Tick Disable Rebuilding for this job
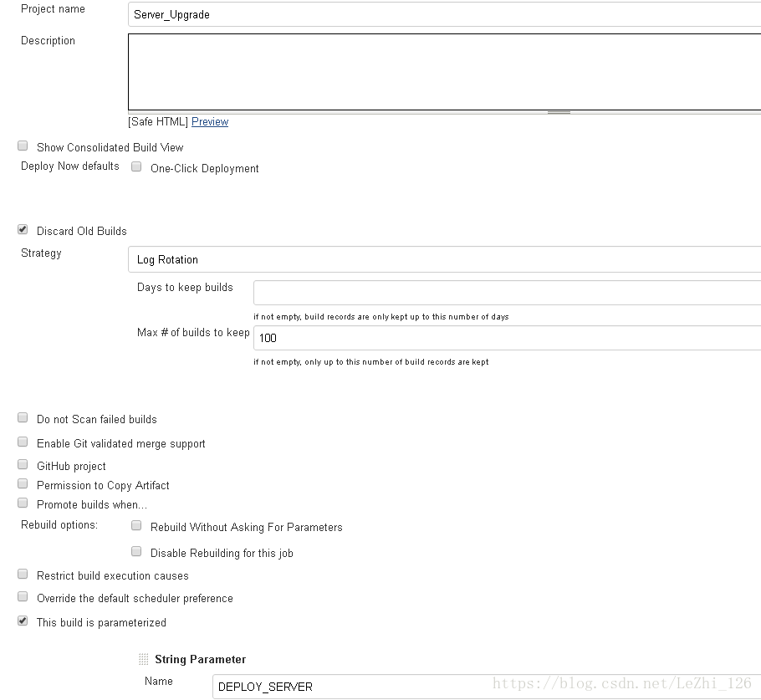761x700 pixels. (136, 551)
